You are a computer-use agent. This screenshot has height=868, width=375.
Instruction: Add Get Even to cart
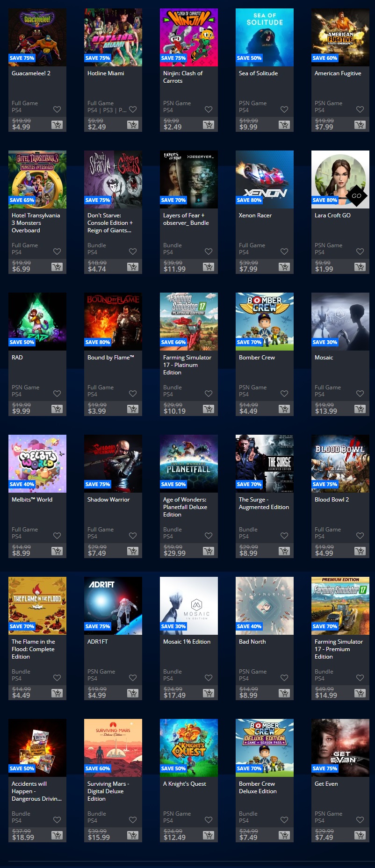[360, 835]
